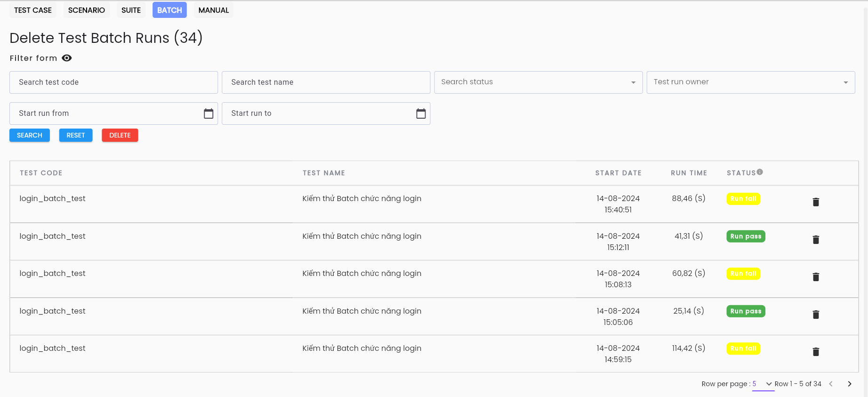Open the Manual tab
The image size is (868, 397).
214,10
